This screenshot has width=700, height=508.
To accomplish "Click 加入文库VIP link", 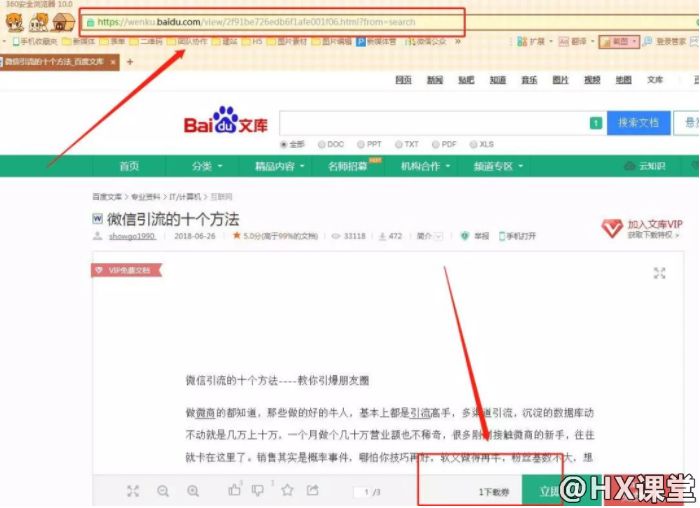I will [x=655, y=224].
